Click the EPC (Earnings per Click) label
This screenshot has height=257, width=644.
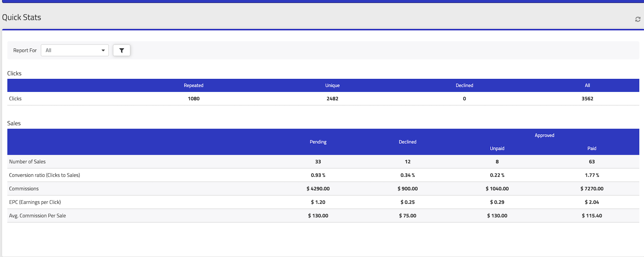coord(35,202)
